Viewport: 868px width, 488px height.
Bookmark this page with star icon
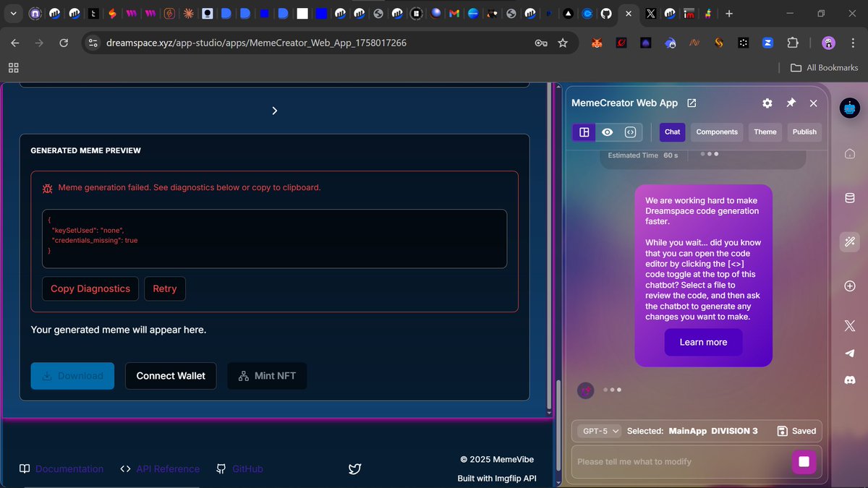(563, 43)
